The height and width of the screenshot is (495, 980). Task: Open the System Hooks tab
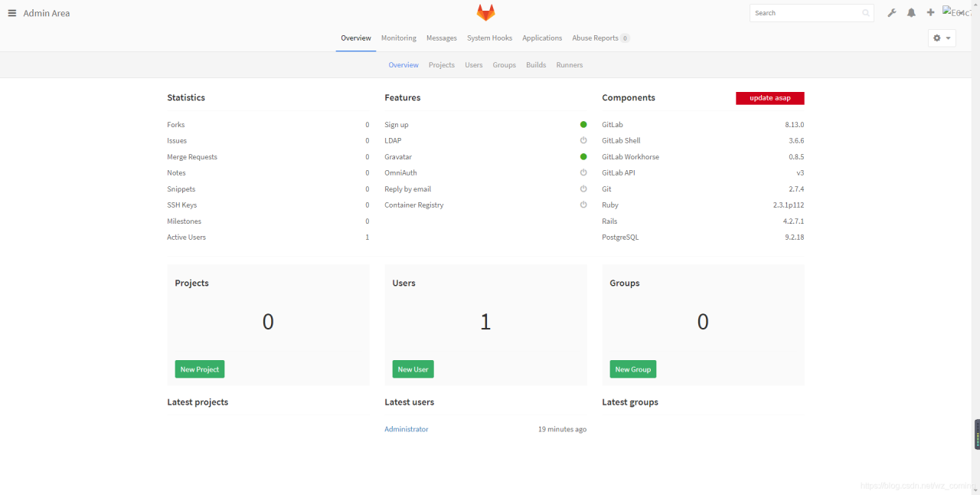coord(490,38)
